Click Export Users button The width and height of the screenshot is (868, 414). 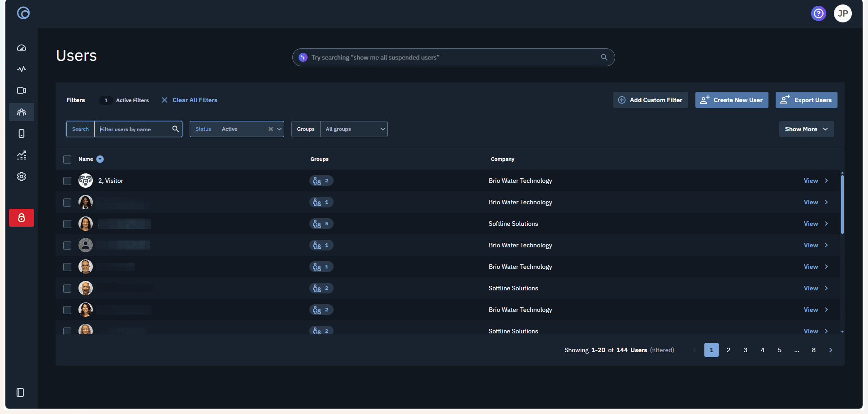806,100
